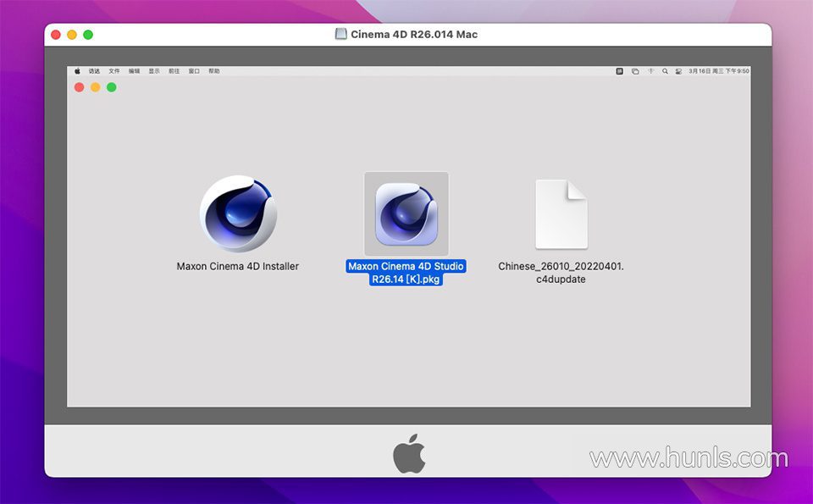Image resolution: width=813 pixels, height=504 pixels.
Task: Click the date and time display
Action: click(x=719, y=71)
